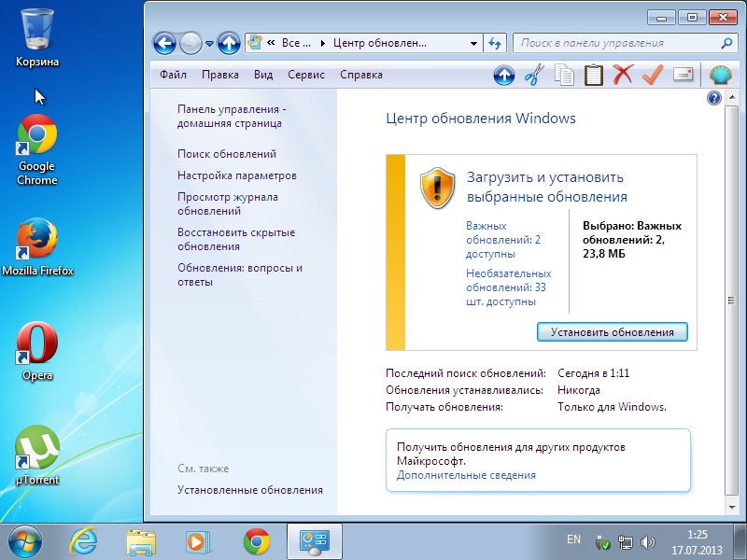Image resolution: width=747 pixels, height=560 pixels.
Task: Open recent pages dropdown beside navigation arrows
Action: (209, 44)
